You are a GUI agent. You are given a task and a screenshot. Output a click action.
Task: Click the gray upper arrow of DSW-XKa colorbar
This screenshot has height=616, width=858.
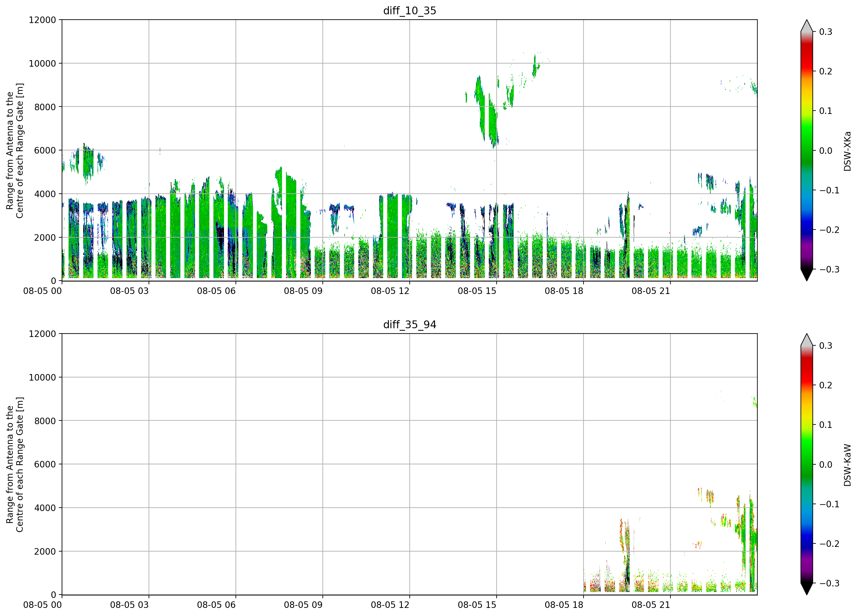[807, 26]
